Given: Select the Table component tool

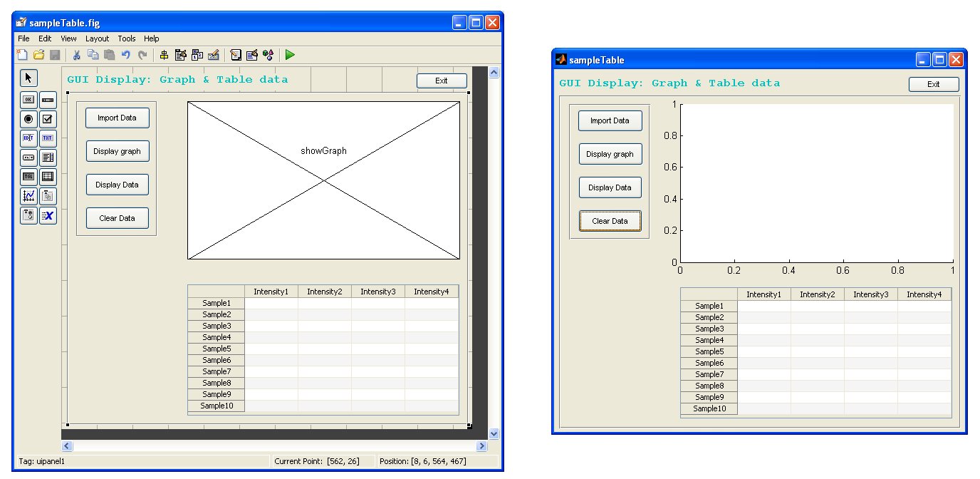Looking at the screenshot, I should (47, 177).
